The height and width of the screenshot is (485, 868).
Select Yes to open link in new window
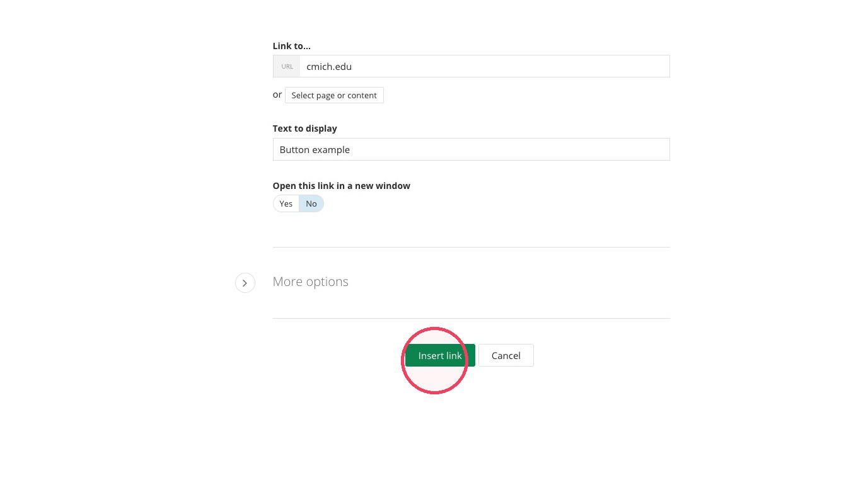tap(286, 203)
